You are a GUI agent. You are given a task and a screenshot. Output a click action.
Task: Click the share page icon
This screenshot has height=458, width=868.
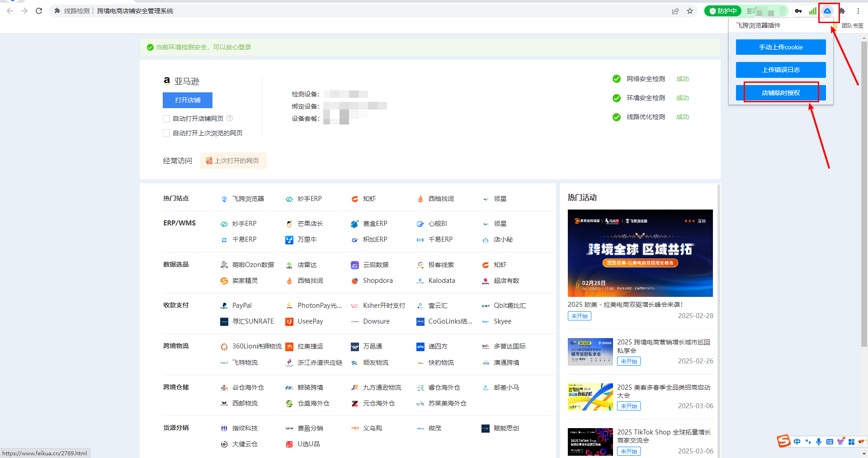click(675, 11)
